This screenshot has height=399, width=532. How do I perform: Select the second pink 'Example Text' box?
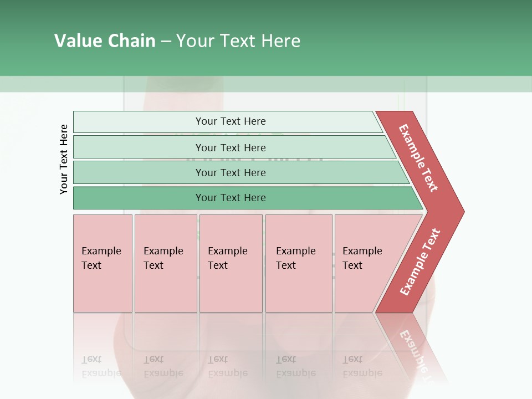click(164, 263)
